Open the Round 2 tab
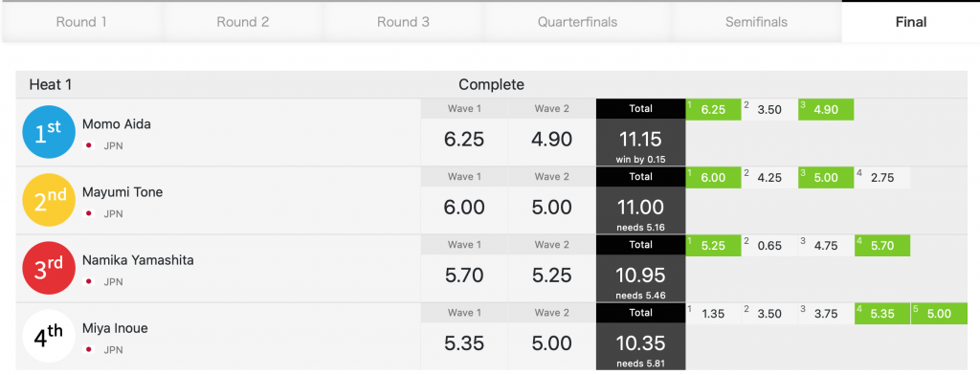Viewport: 980px width, 375px height. (242, 22)
